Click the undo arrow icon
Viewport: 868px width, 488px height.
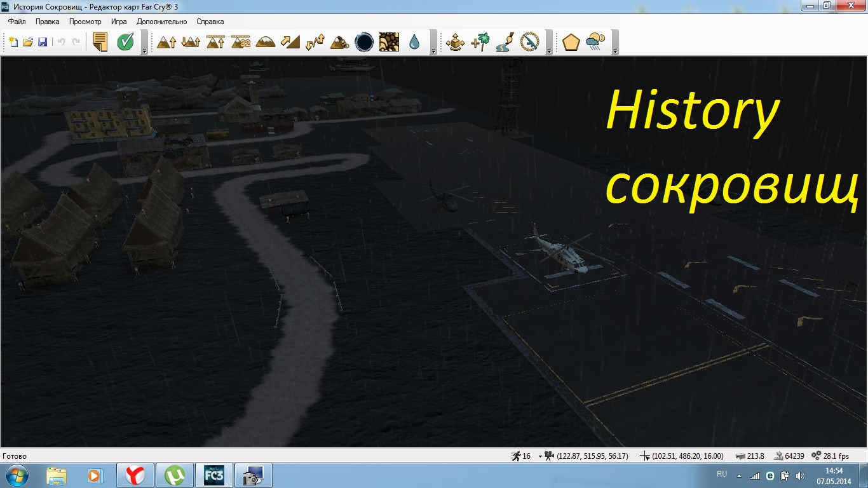coord(62,42)
